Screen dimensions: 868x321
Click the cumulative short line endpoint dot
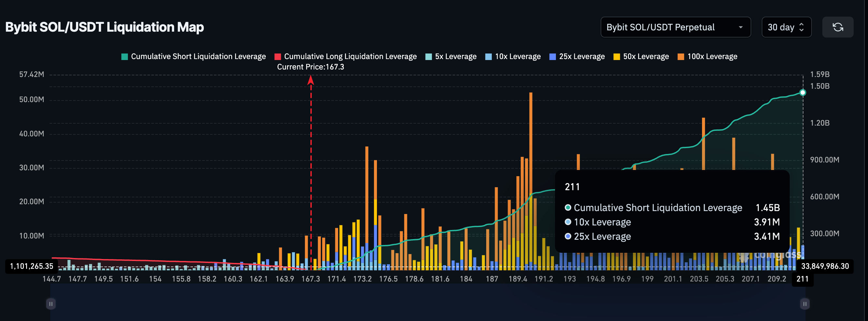point(803,92)
